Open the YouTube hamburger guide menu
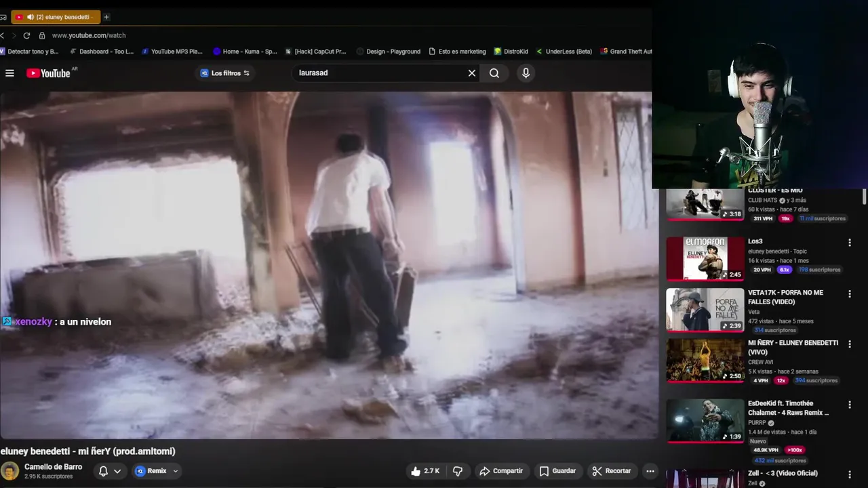Screen dimensions: 868x488 [x=9, y=73]
